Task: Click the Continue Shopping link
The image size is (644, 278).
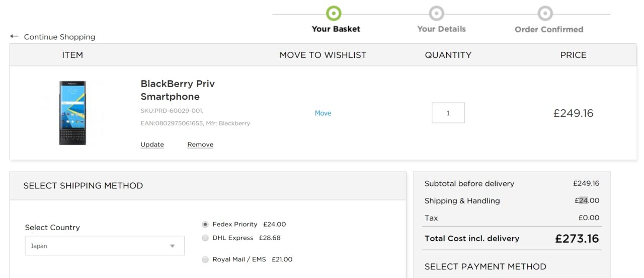Action: coord(59,37)
